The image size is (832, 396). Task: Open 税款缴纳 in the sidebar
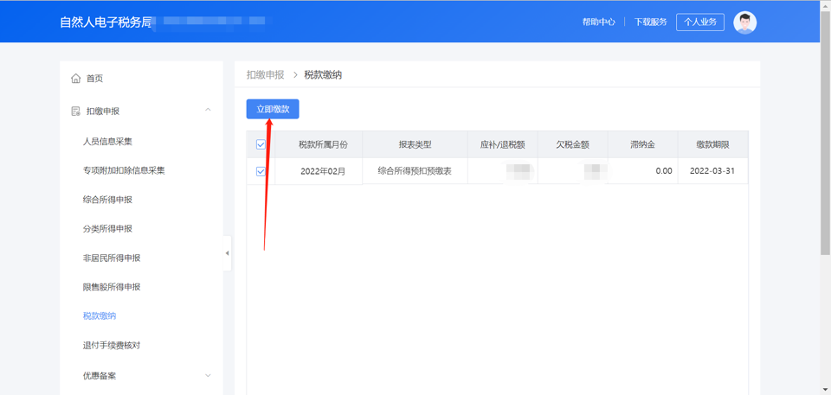pos(100,316)
